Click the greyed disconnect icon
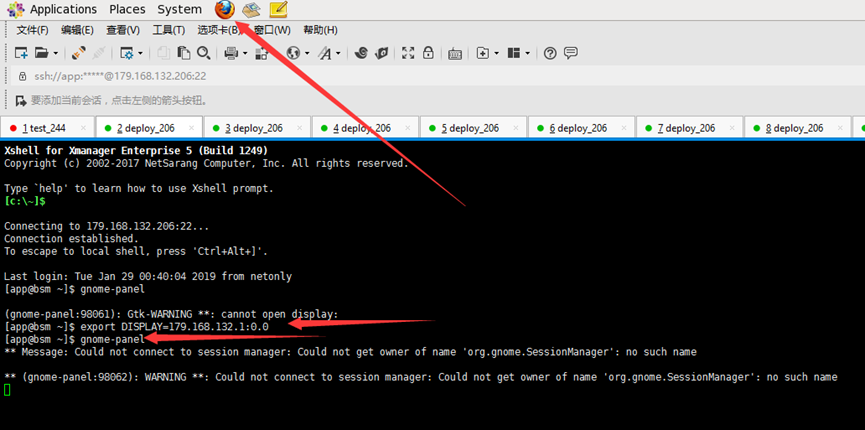Screen dimensions: 865x430 (x=99, y=53)
